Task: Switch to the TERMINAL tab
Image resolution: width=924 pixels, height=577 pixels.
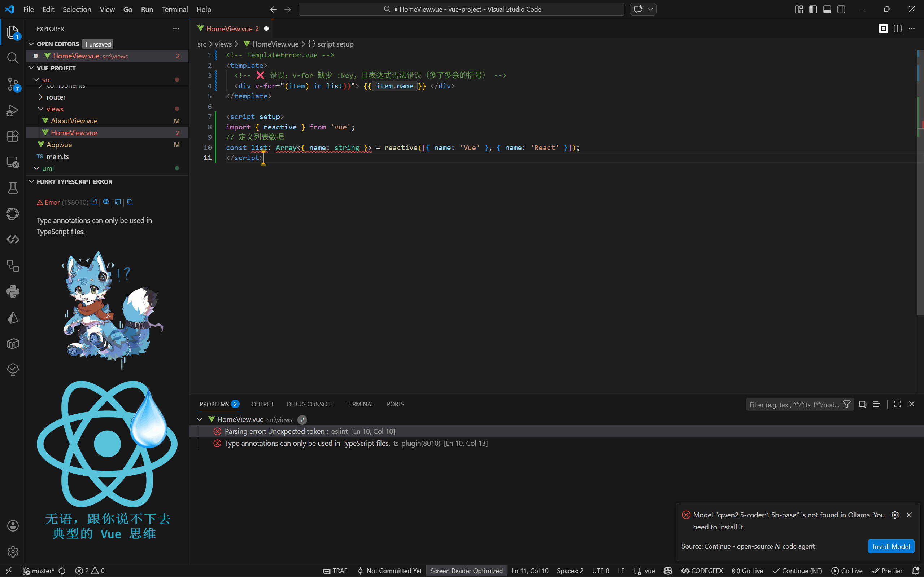Action: click(359, 404)
